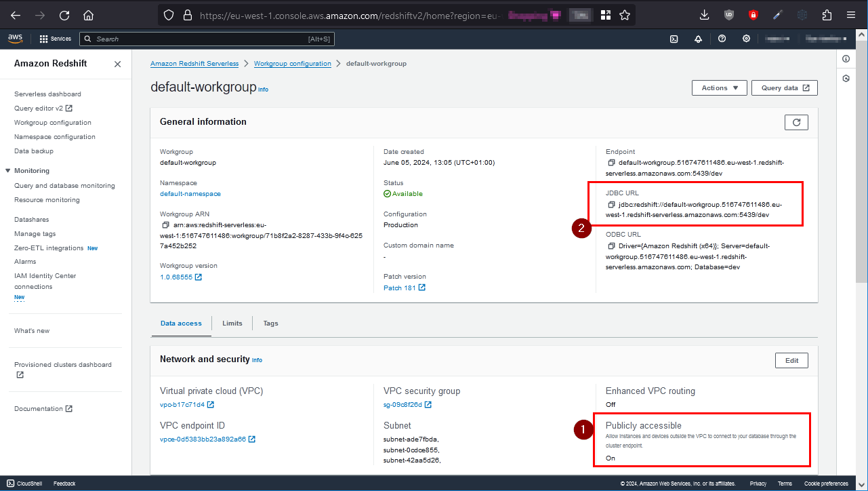Image resolution: width=868 pixels, height=491 pixels.
Task: Go back with the browser back arrow
Action: click(15, 15)
